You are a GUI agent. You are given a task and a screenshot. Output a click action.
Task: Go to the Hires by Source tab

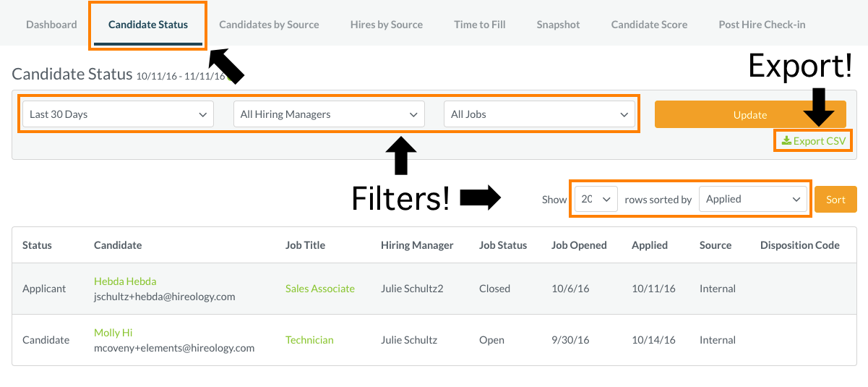tap(387, 25)
